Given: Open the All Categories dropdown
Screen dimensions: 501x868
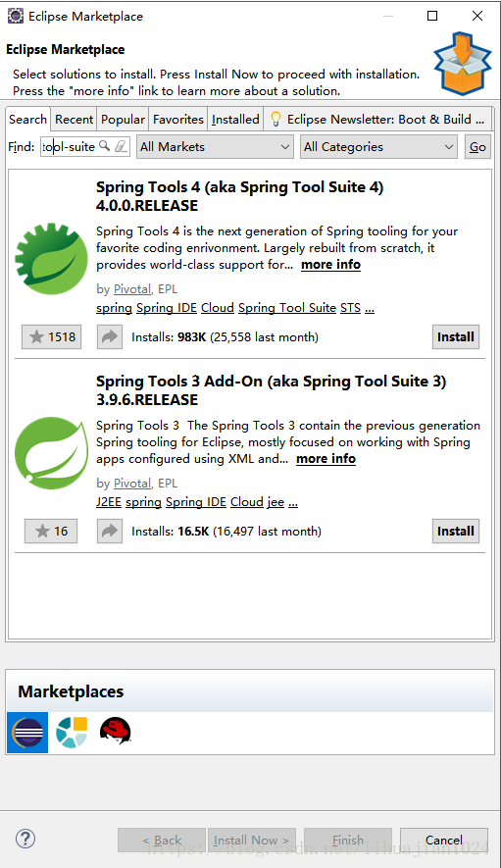Looking at the screenshot, I should point(378,147).
